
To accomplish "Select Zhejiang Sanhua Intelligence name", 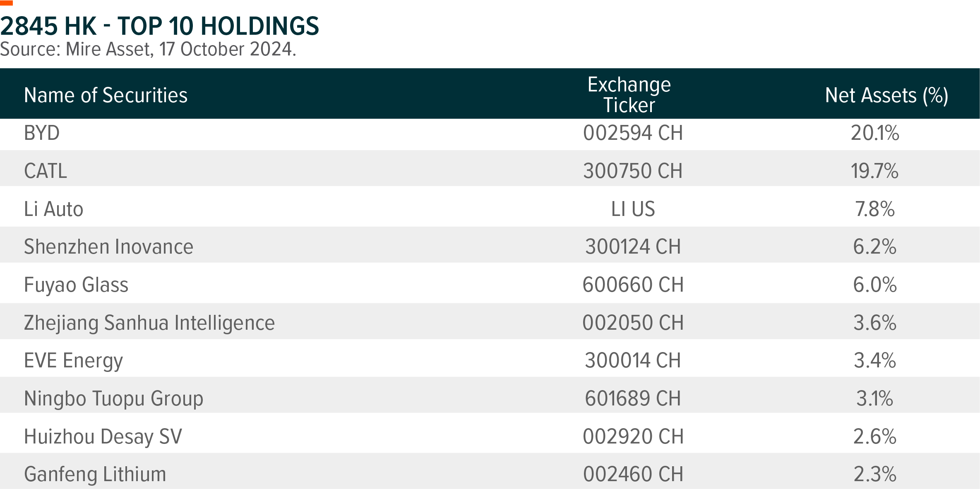I will 149,323.
